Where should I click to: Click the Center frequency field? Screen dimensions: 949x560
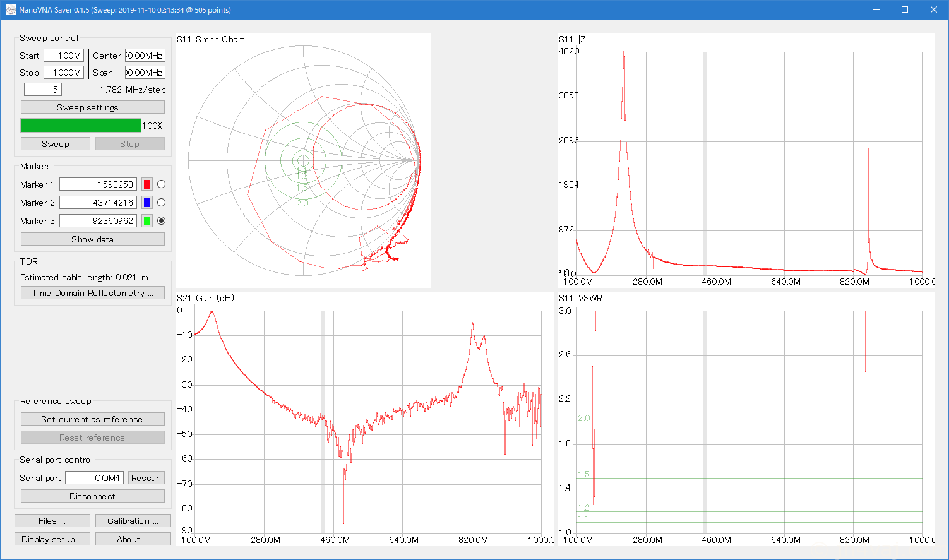click(x=145, y=56)
